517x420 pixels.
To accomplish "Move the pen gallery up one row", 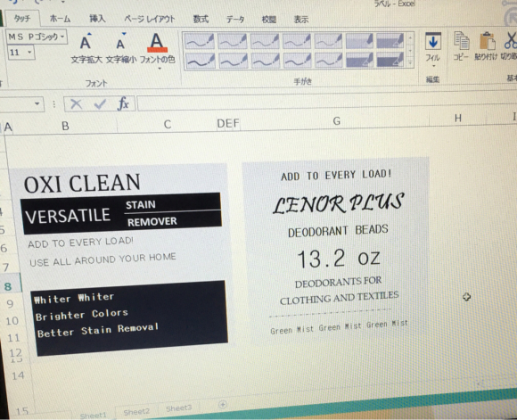I will tap(410, 38).
